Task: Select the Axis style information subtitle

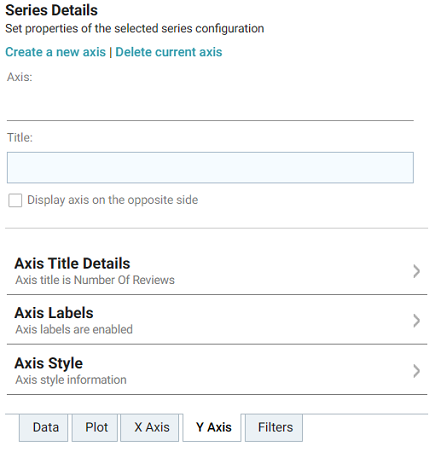Action: (x=71, y=380)
